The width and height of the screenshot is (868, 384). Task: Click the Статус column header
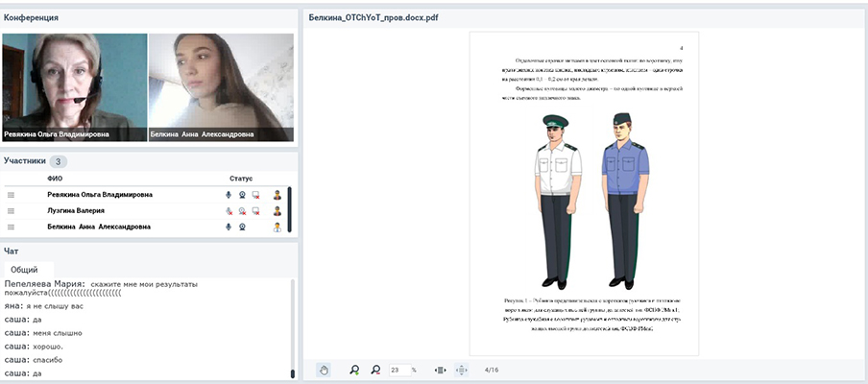(x=241, y=179)
